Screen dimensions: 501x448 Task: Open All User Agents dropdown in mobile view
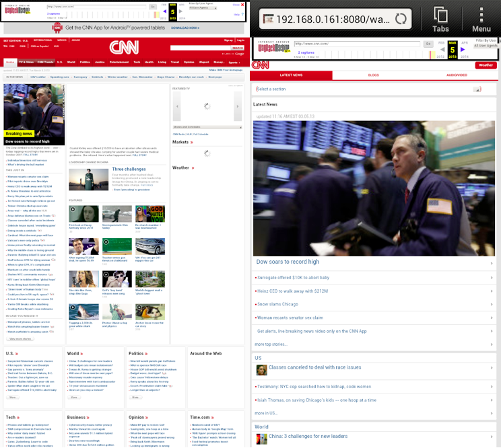[x=486, y=46]
